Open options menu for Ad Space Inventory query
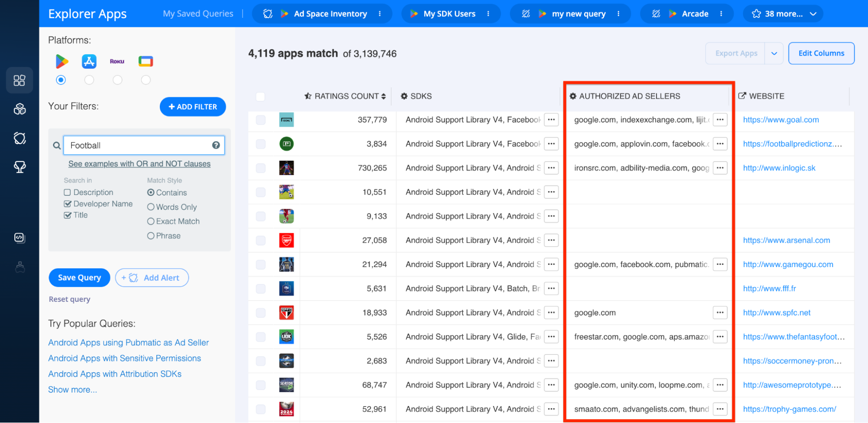This screenshot has width=868, height=423. [x=380, y=14]
